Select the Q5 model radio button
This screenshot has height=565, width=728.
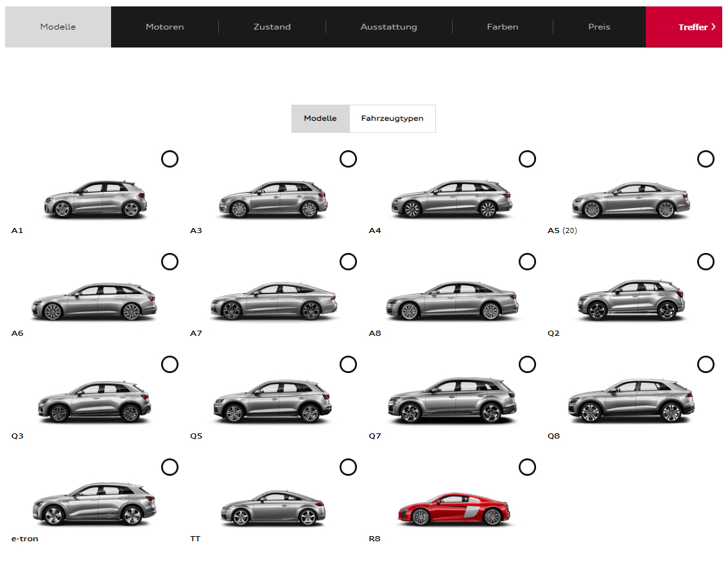tap(348, 365)
